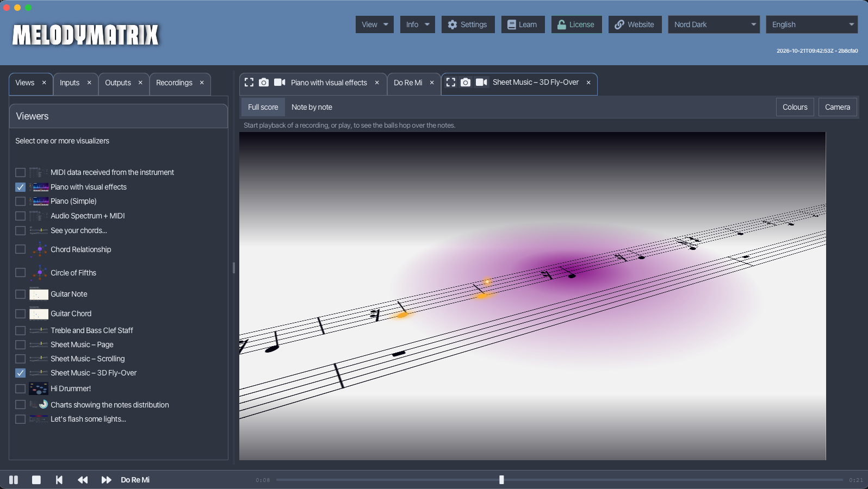Uncheck Piano with visual effects viewer

20,187
